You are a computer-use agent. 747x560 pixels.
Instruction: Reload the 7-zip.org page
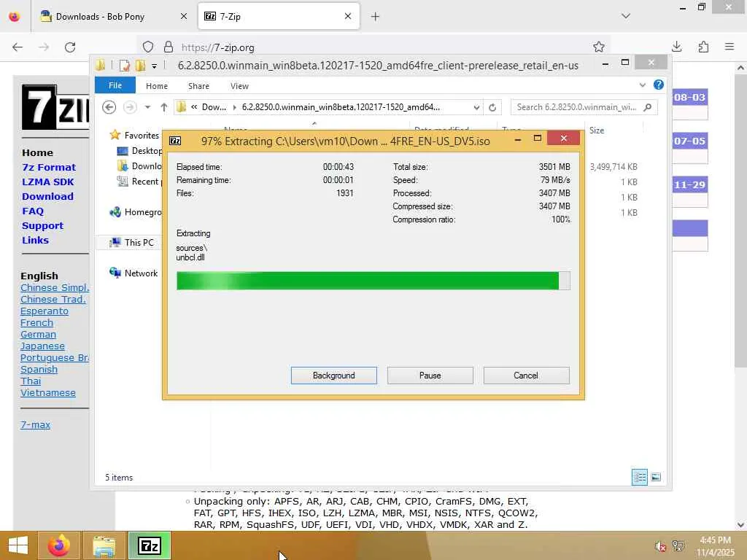tap(70, 47)
